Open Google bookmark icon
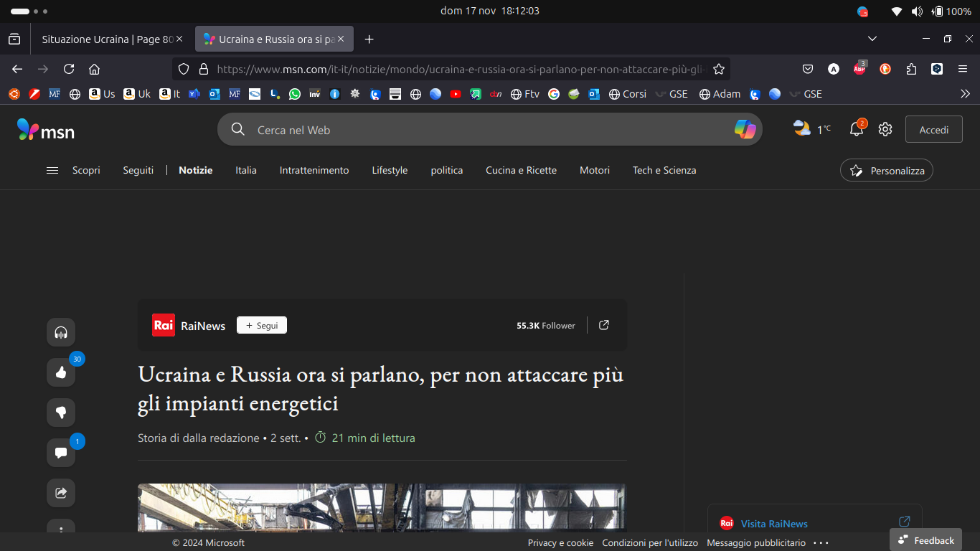 (x=554, y=94)
